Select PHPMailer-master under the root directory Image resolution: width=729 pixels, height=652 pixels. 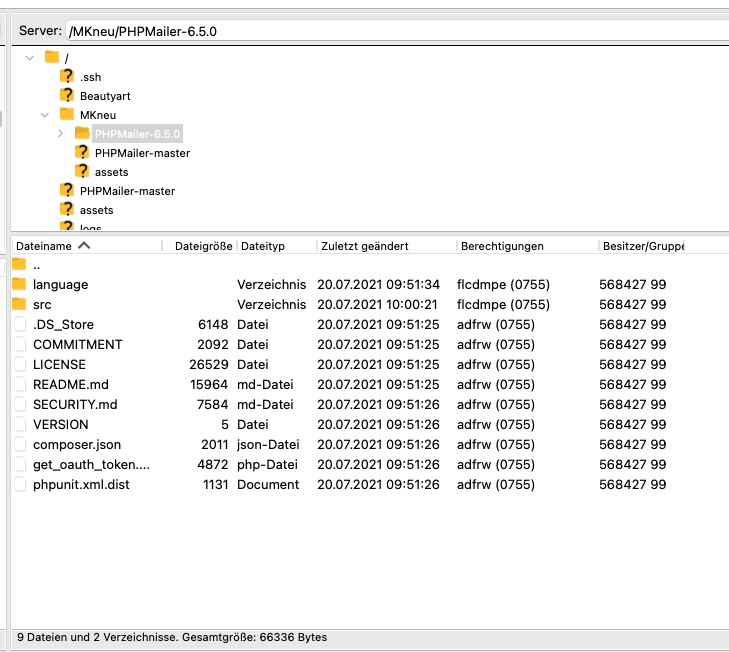pos(127,191)
